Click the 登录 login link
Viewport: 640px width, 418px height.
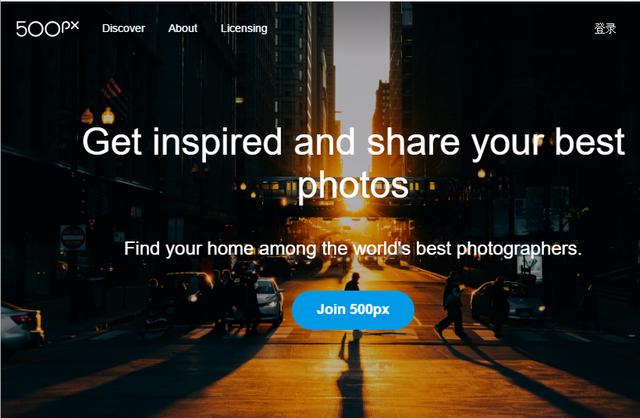pos(605,29)
